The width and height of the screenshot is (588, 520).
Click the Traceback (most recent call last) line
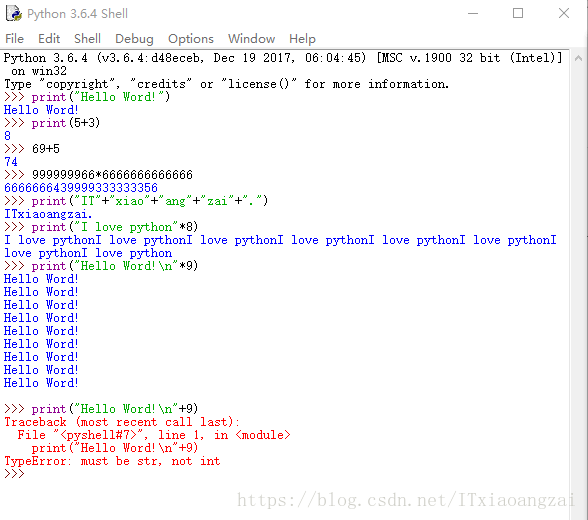(122, 422)
